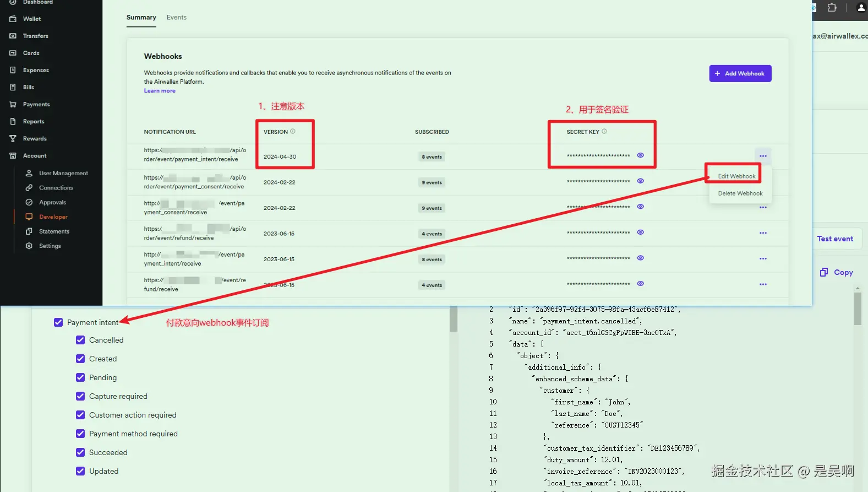Screen dimensions: 868x492
Task: Follow the Learn more link
Action: coord(160,91)
